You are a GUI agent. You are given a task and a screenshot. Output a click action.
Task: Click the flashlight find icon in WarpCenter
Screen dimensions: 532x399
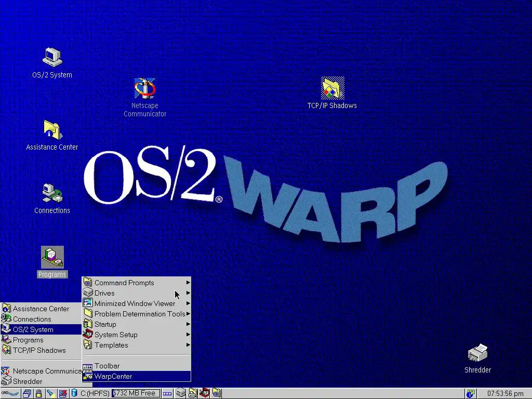(x=50, y=394)
